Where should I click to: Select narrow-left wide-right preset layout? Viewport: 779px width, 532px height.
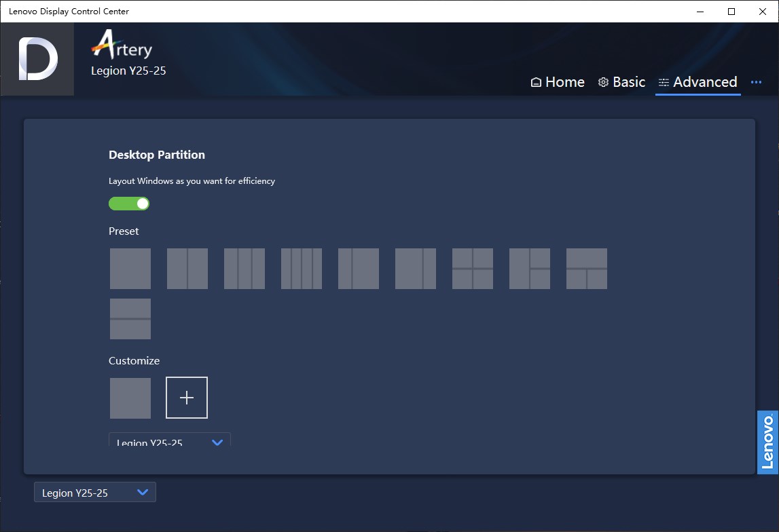359,269
